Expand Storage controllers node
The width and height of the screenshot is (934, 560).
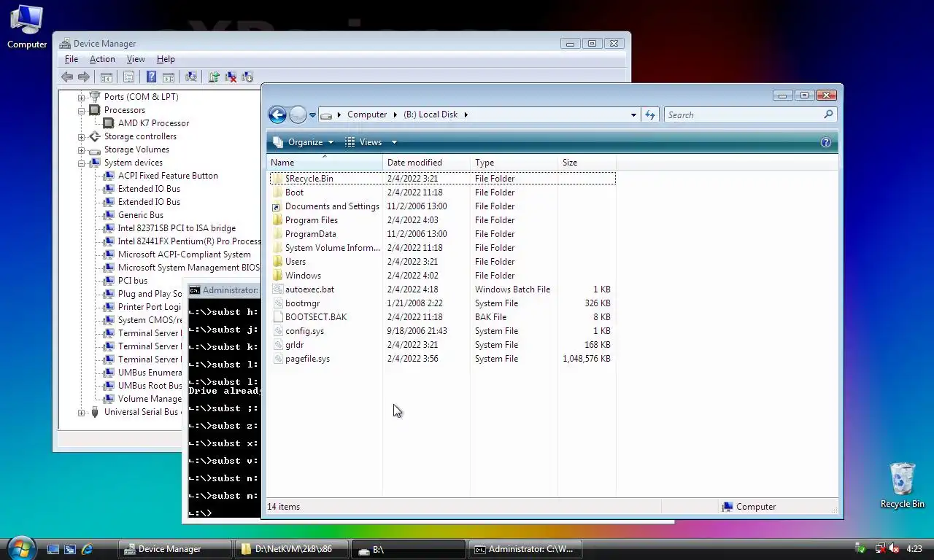(x=82, y=136)
